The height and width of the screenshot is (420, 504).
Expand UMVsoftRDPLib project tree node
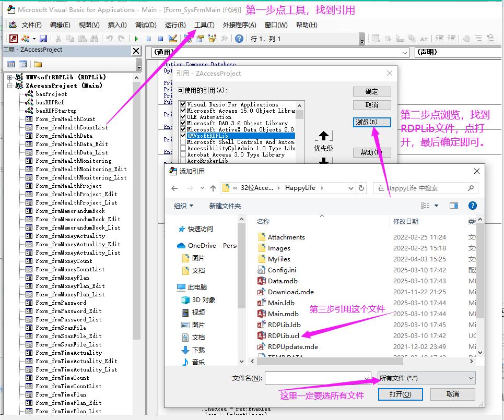(x=9, y=77)
